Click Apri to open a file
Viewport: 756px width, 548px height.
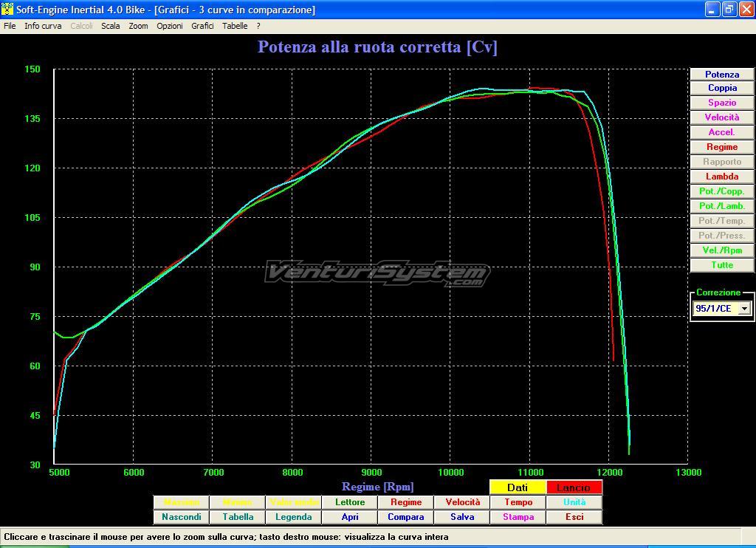350,517
